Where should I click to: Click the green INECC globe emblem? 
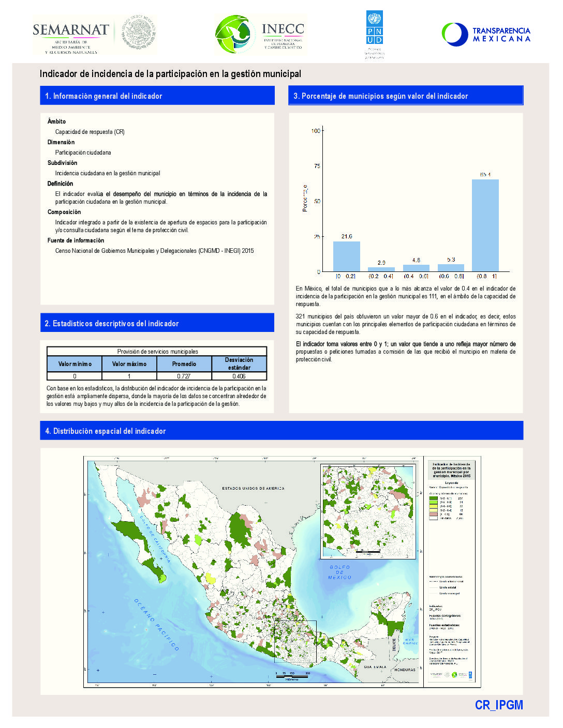pos(235,34)
